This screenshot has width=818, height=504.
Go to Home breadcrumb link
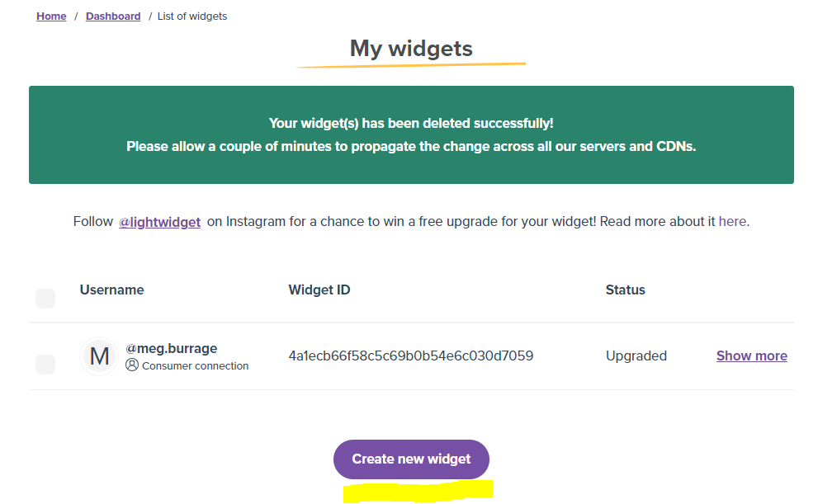coord(51,16)
